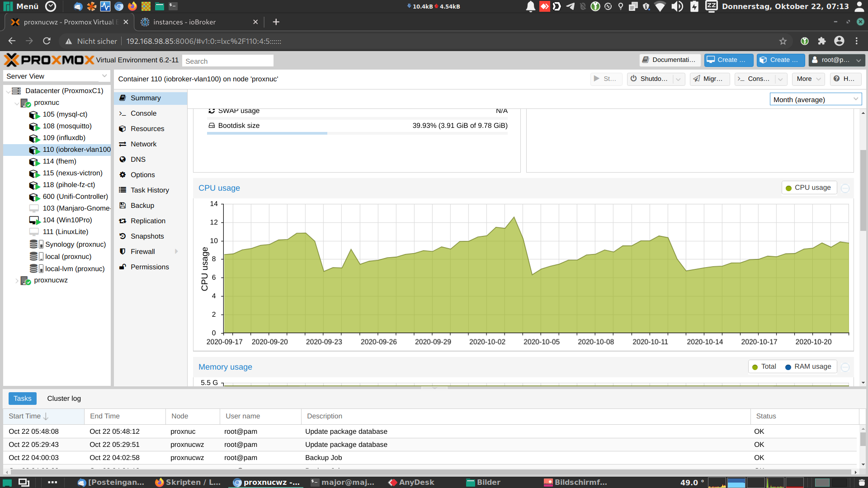Open a new browser tab

(x=276, y=22)
